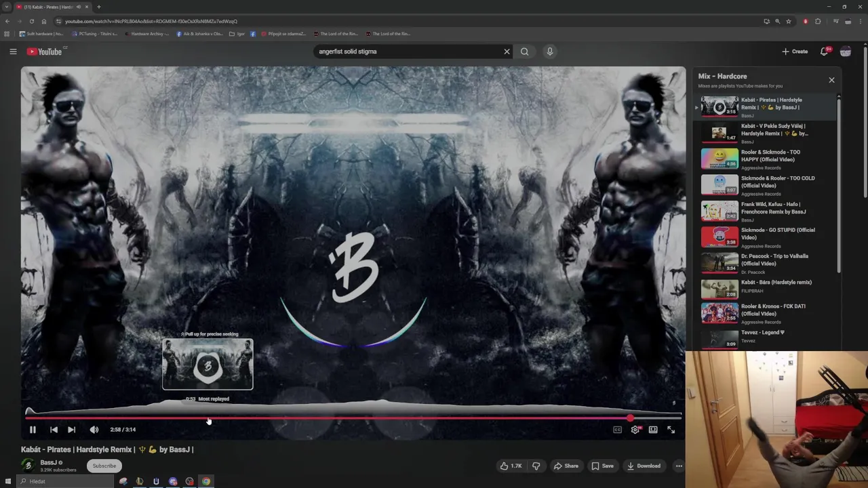Save the video to a playlist
This screenshot has height=488, width=868.
(602, 466)
